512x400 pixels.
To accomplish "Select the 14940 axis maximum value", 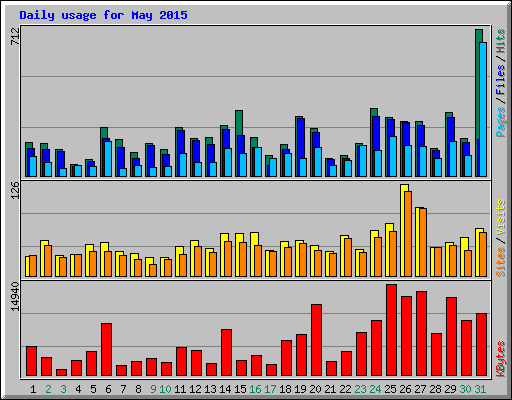I will (15, 296).
